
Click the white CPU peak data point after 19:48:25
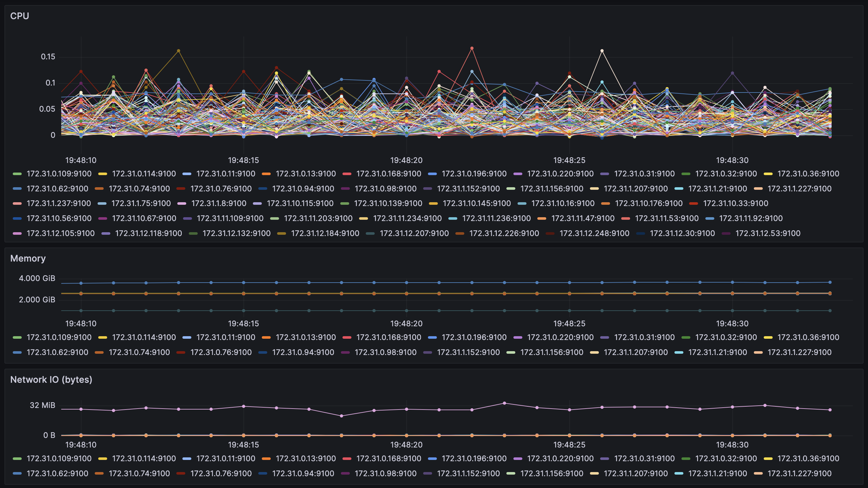coord(602,51)
